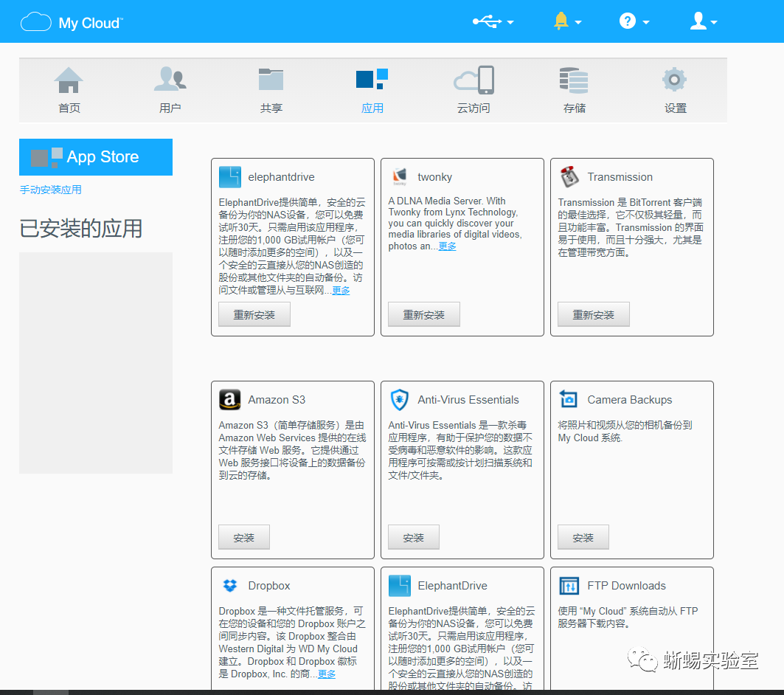The height and width of the screenshot is (695, 784).
Task: Open the user account dropdown
Action: [x=704, y=21]
